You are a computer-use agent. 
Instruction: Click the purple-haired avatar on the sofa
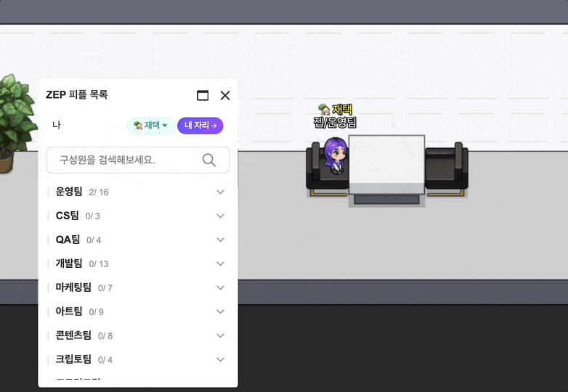point(336,155)
